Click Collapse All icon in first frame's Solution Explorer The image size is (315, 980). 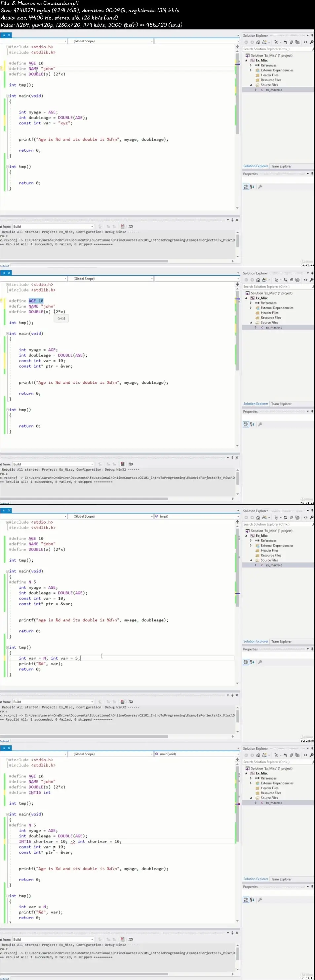click(292, 42)
